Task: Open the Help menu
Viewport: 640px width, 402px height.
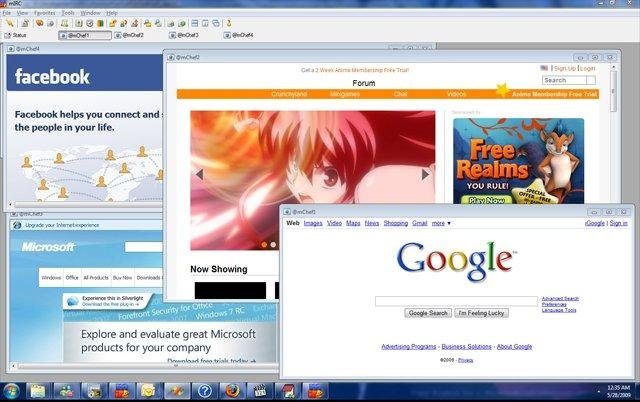Action: (x=112, y=13)
